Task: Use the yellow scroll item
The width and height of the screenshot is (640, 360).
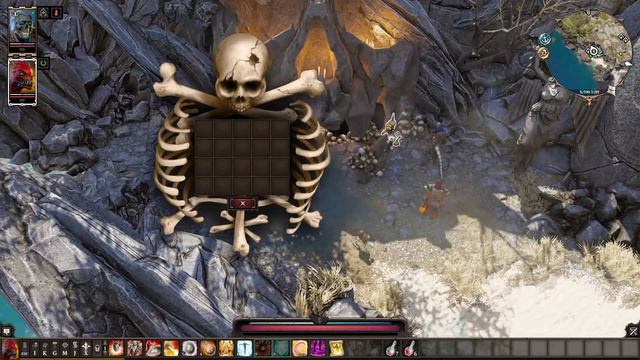Action: point(336,349)
